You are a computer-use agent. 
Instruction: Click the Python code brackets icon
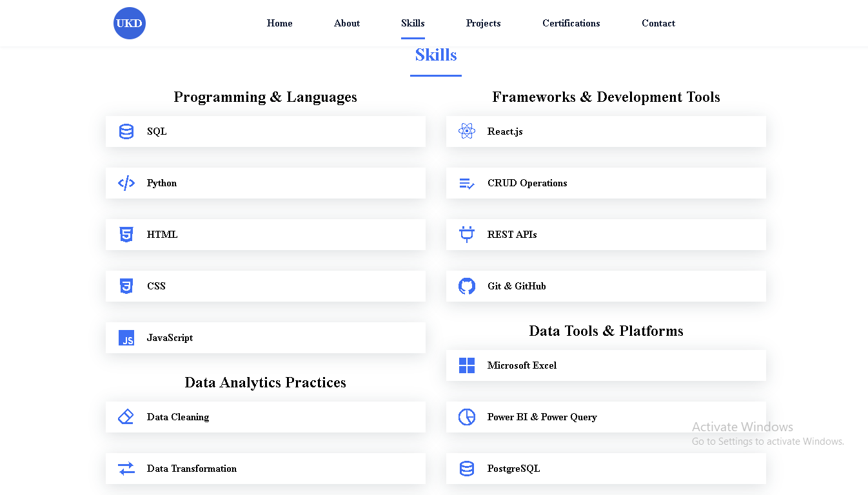[x=126, y=183]
